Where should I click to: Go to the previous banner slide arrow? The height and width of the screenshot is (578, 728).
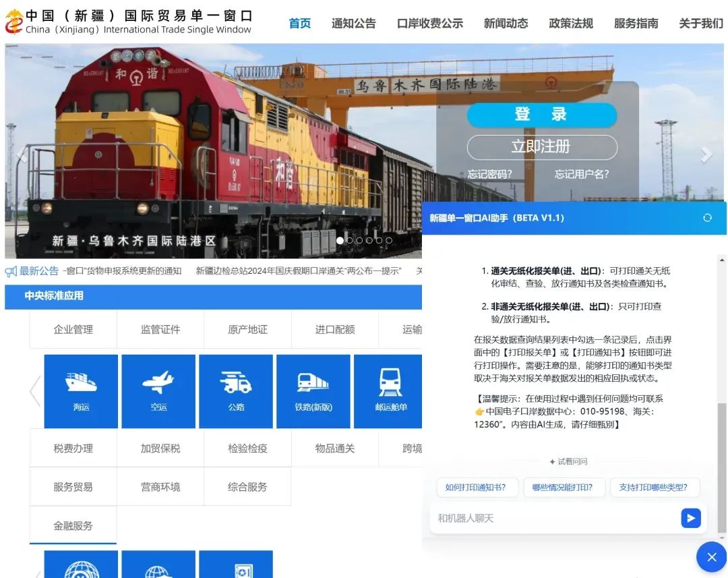point(22,154)
